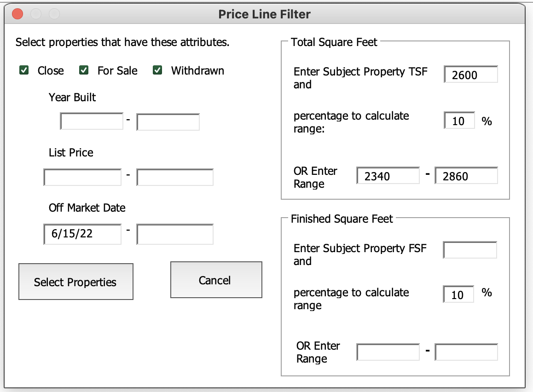Click the Select Properties button
Screen dimensions: 533x392
click(75, 282)
